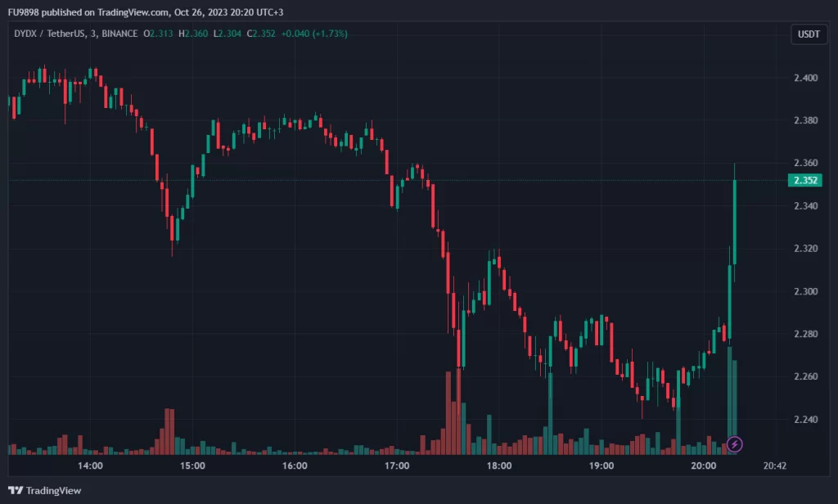The image size is (838, 504).
Task: Click the purple lightning bolt event icon
Action: tap(735, 444)
